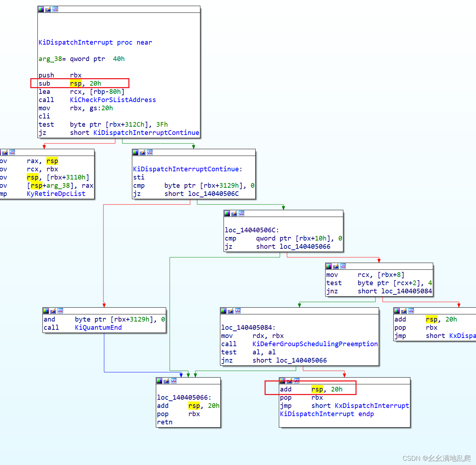The image size is (476, 465).
Task: Click color icon on loc_140405084 node
Action: [x=224, y=311]
